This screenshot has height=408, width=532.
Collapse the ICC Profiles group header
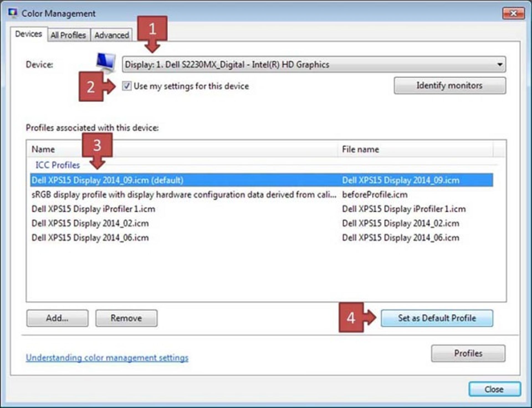(58, 165)
